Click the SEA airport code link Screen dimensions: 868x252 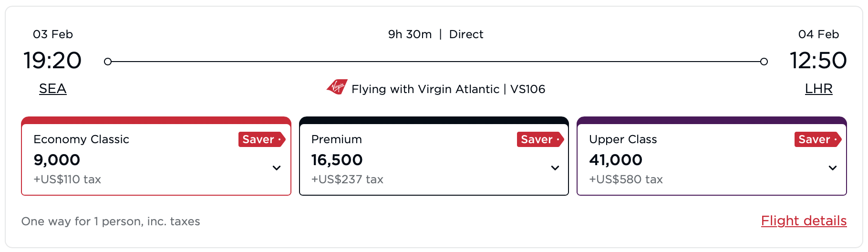point(52,89)
